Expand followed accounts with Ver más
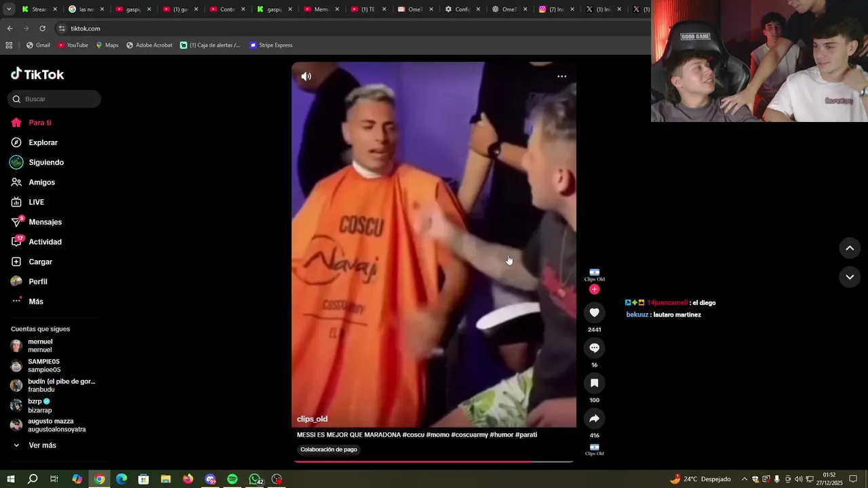Viewport: 868px width, 488px height. (x=35, y=445)
